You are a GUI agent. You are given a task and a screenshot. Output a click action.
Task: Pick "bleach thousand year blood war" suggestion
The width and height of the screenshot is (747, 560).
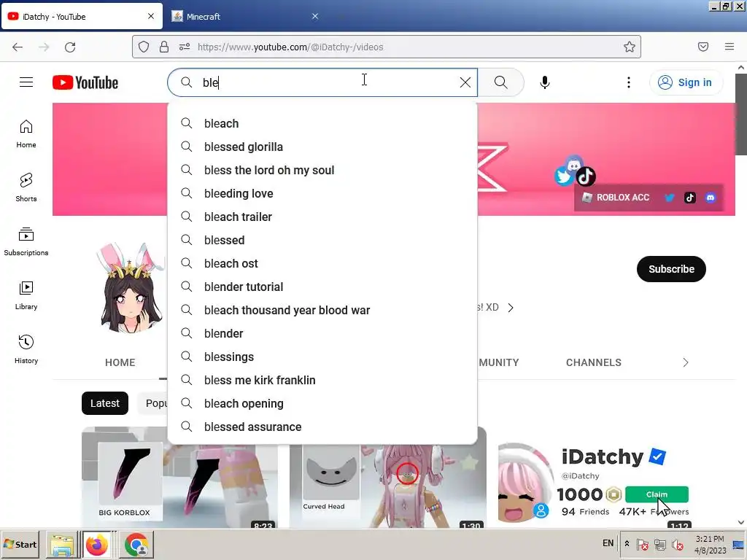tap(322, 310)
